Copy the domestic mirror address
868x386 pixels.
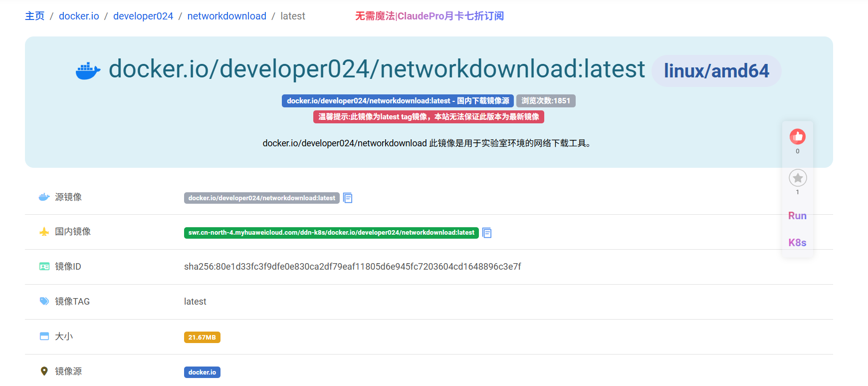point(487,233)
